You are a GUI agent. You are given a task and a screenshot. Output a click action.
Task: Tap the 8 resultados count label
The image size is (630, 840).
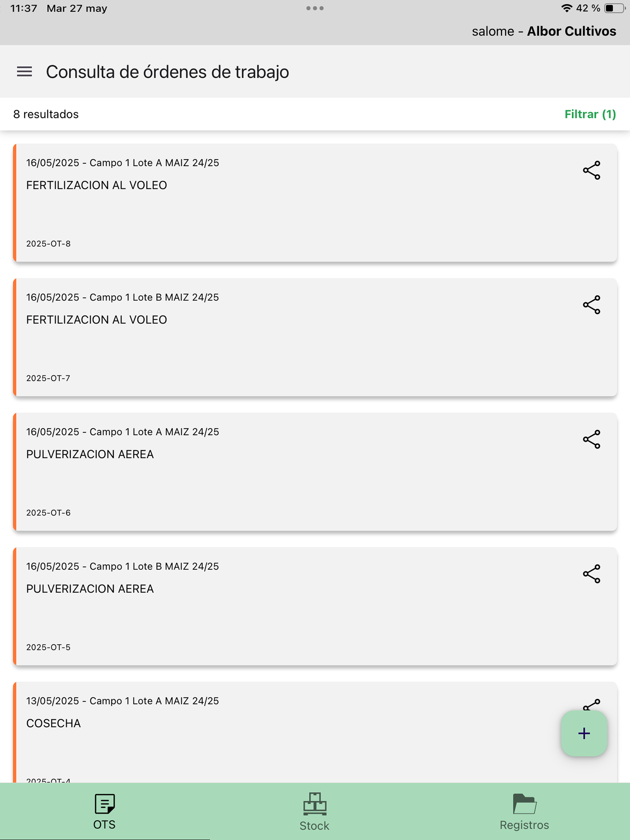[46, 114]
